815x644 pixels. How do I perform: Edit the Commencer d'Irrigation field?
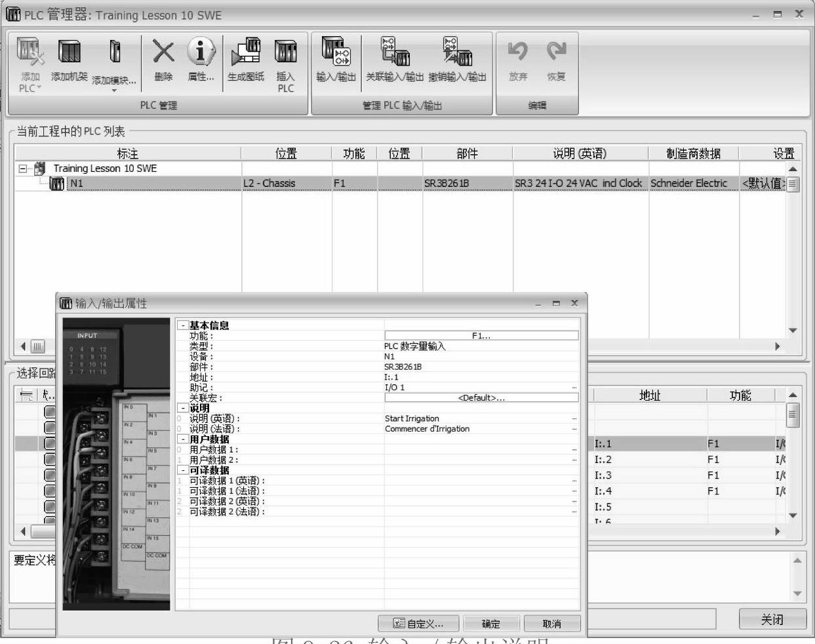pyautogui.click(x=481, y=429)
